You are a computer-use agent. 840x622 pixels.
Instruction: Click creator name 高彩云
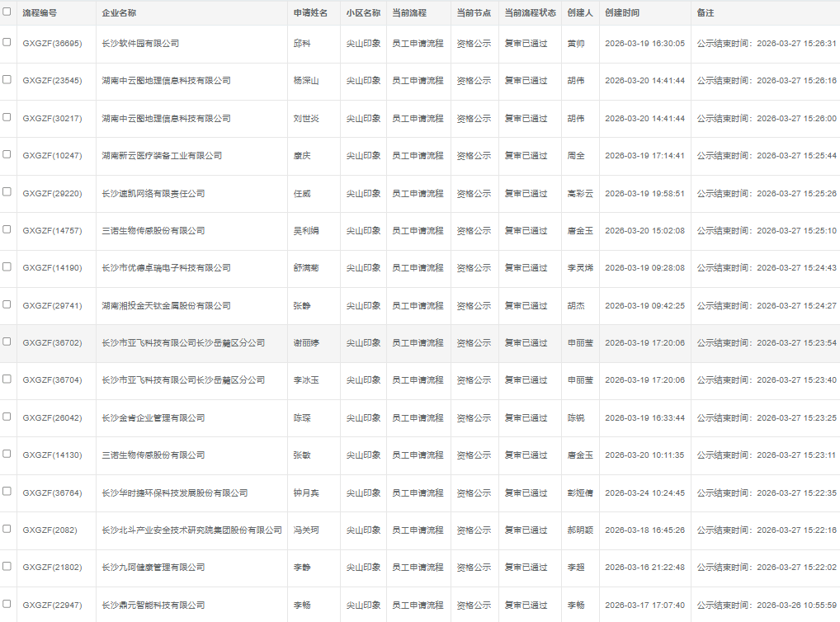580,193
